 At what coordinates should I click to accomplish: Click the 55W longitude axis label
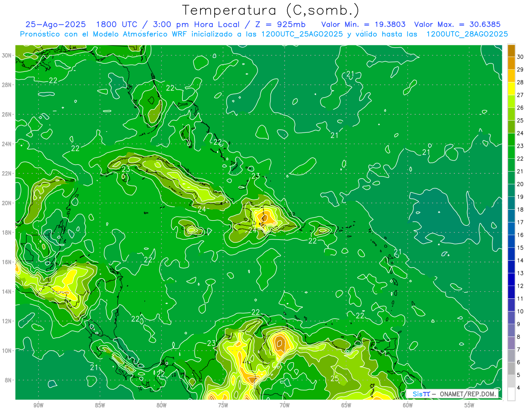click(x=469, y=405)
